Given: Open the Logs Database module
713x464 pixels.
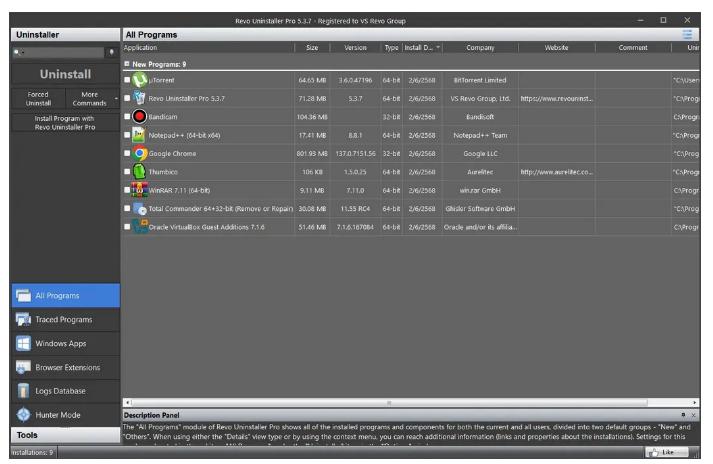Looking at the screenshot, I should 65,391.
